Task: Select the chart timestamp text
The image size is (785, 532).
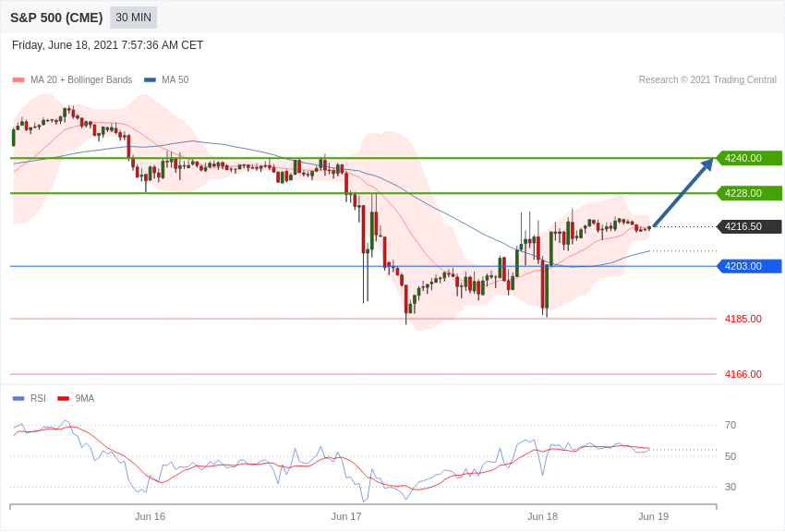Action: click(x=108, y=45)
